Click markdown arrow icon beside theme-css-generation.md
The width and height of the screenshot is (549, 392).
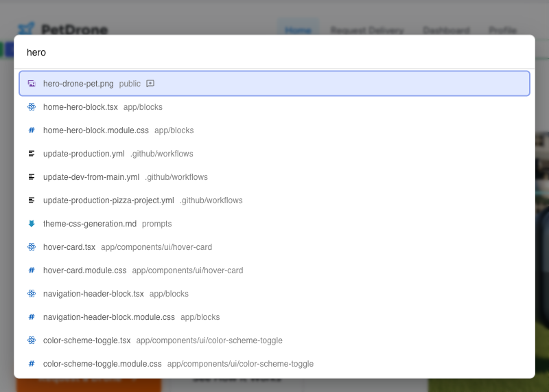coord(32,224)
